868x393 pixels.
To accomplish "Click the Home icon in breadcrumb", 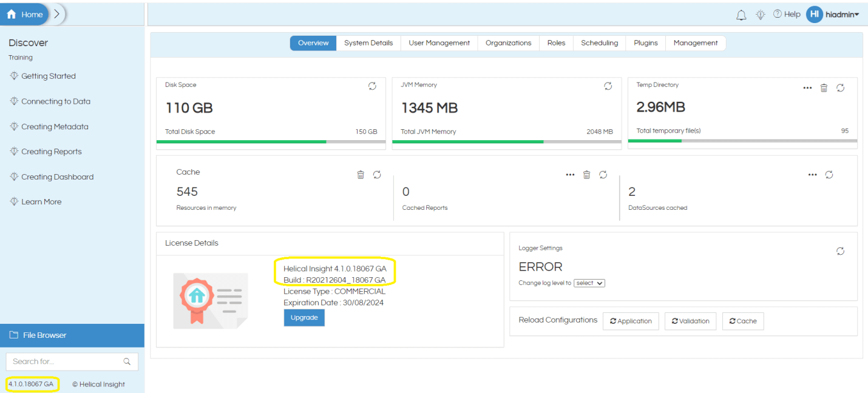I will tap(12, 15).
